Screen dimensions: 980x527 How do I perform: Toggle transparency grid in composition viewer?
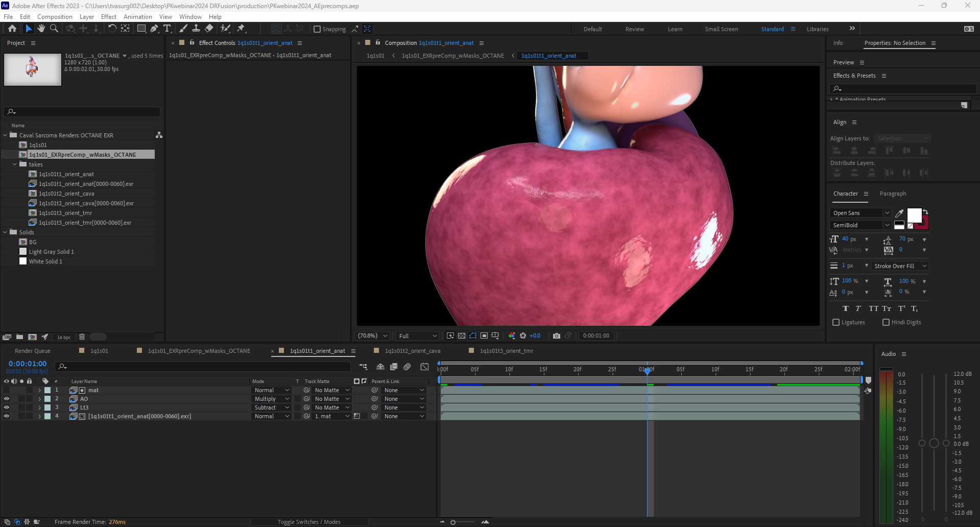(x=462, y=336)
